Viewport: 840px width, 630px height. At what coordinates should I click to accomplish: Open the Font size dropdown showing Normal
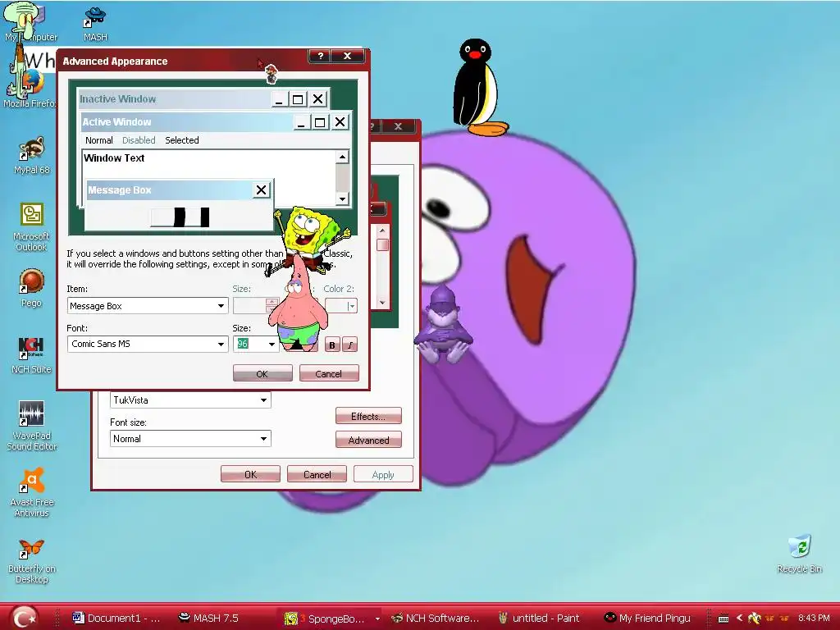190,439
